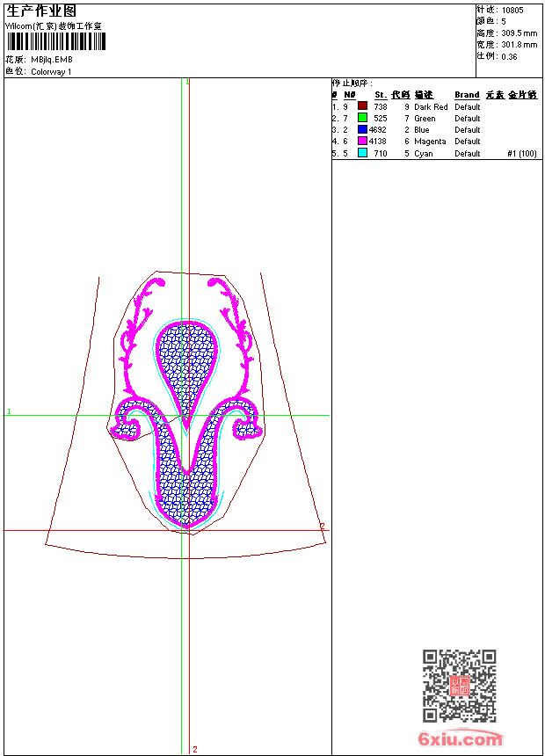The height and width of the screenshot is (756, 545).
Task: Select stitch count 738 in Dark Red row
Action: point(381,107)
